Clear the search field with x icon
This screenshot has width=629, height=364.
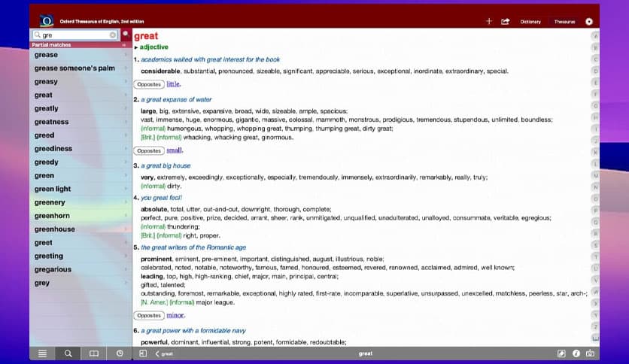click(113, 35)
